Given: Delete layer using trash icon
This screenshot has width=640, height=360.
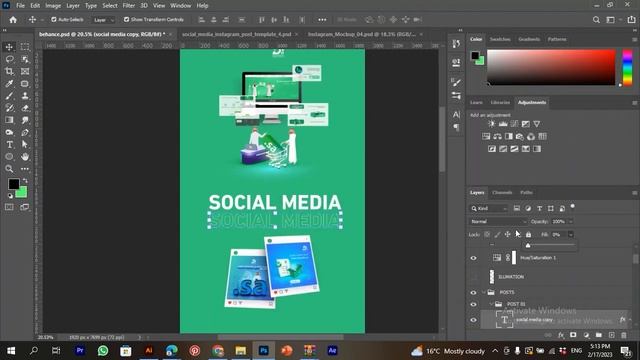Looking at the screenshot, I should pos(624,335).
